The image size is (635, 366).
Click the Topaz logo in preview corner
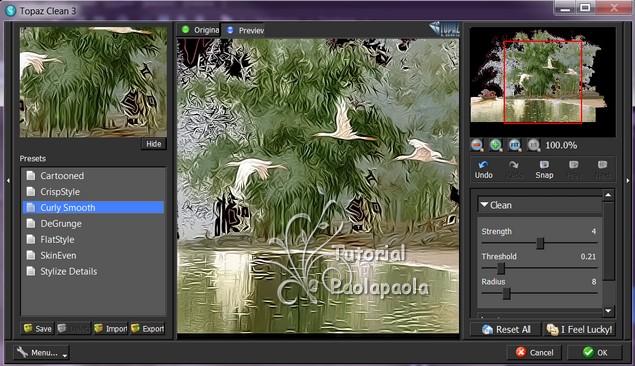click(x=445, y=29)
